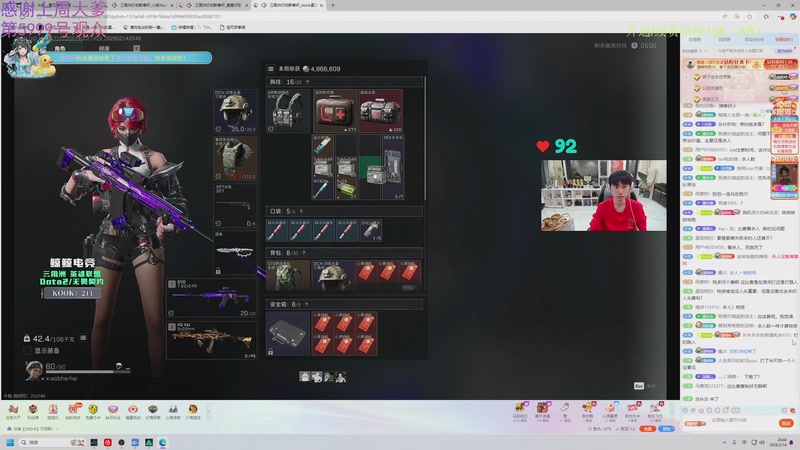The width and height of the screenshot is (800, 450).
Task: Expand the system tray hidden icons chevron
Action: 724,442
